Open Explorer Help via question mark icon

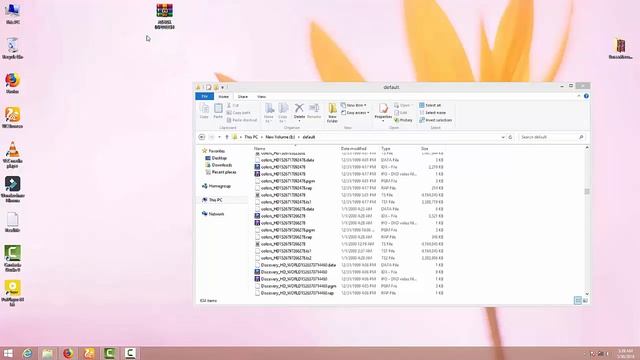tap(586, 96)
